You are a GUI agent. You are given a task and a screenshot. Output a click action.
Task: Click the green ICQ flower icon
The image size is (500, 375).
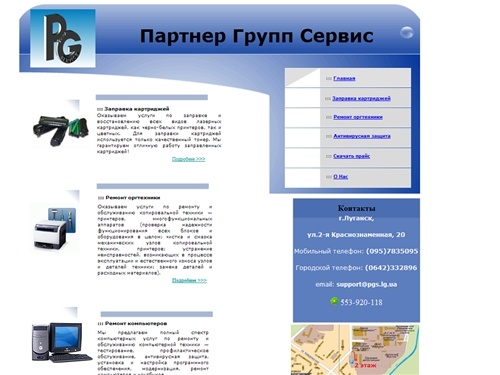tap(334, 301)
